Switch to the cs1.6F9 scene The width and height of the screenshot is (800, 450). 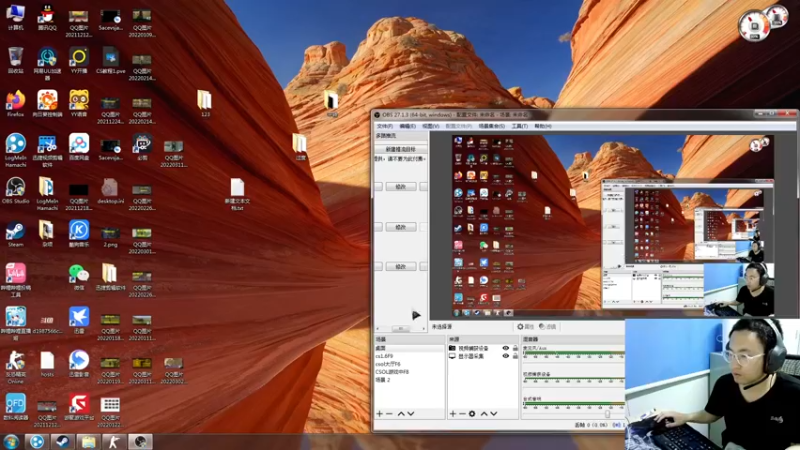409,356
